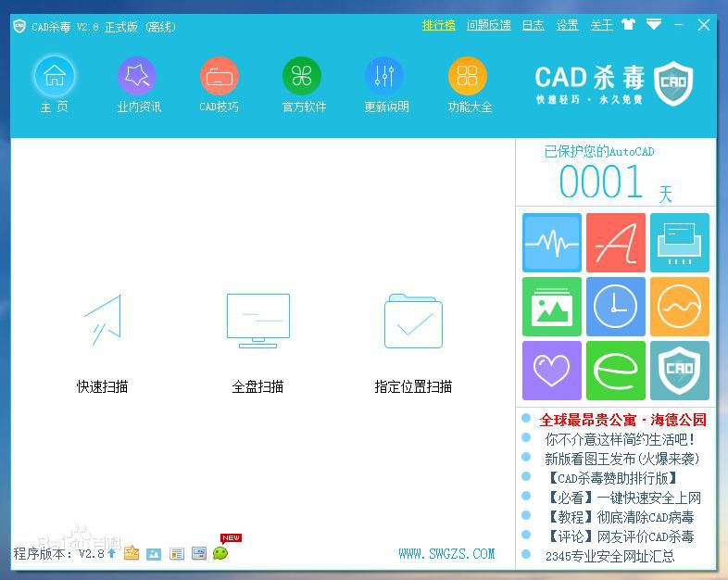Click the red letter A font tile
The image size is (728, 580).
[616, 243]
